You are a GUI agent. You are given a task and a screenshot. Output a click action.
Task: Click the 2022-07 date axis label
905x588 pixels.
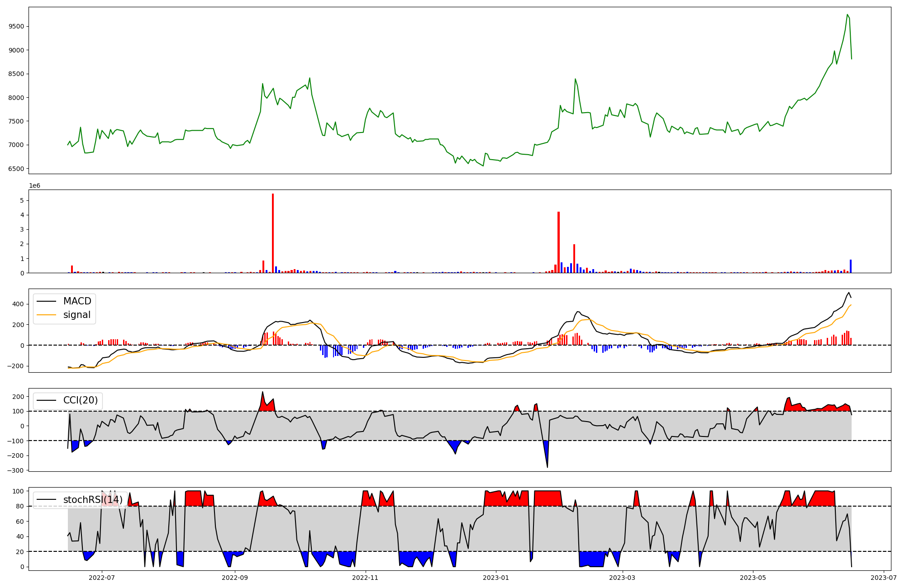(102, 578)
